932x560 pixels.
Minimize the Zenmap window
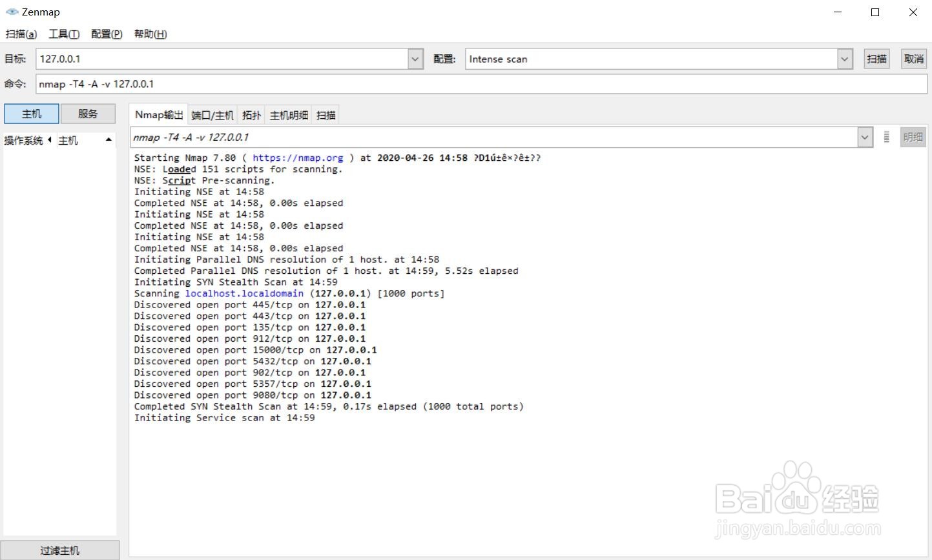tap(838, 12)
